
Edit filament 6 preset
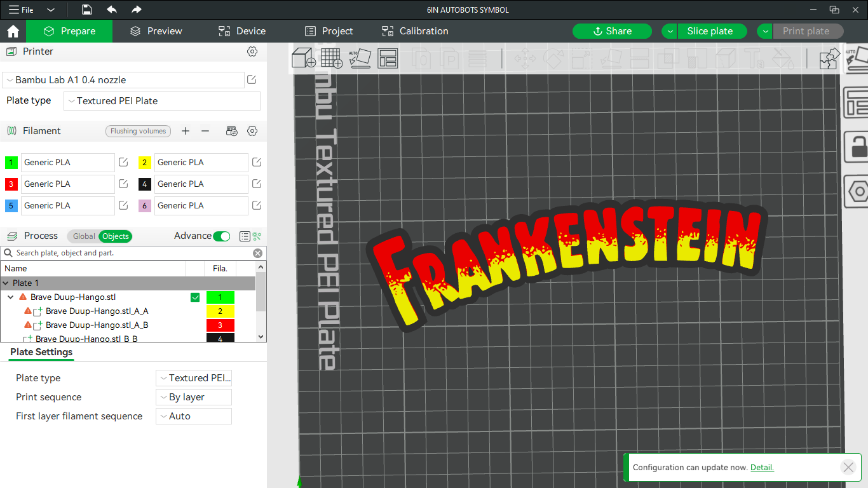(257, 205)
